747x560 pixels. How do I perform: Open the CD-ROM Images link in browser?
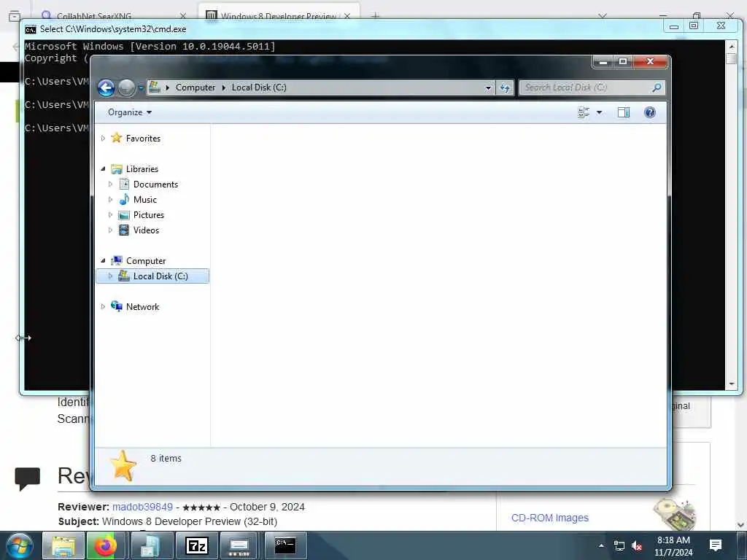pyautogui.click(x=550, y=518)
